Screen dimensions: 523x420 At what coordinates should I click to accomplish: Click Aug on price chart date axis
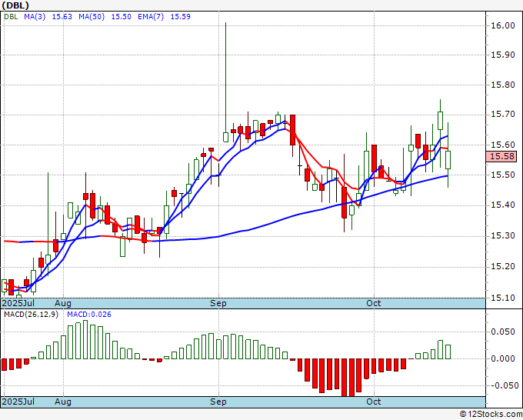(63, 304)
